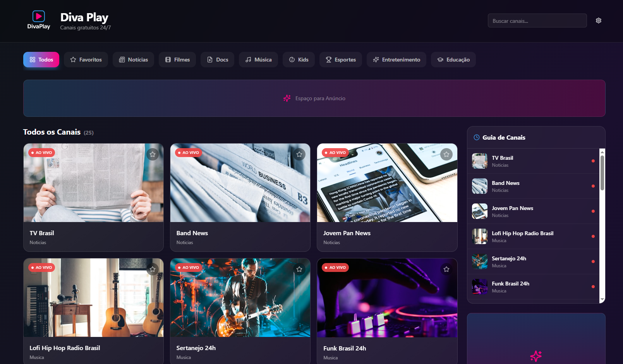Click Musica label under Sertanejo 24h card
Image resolution: width=623 pixels, height=364 pixels.
(x=184, y=357)
